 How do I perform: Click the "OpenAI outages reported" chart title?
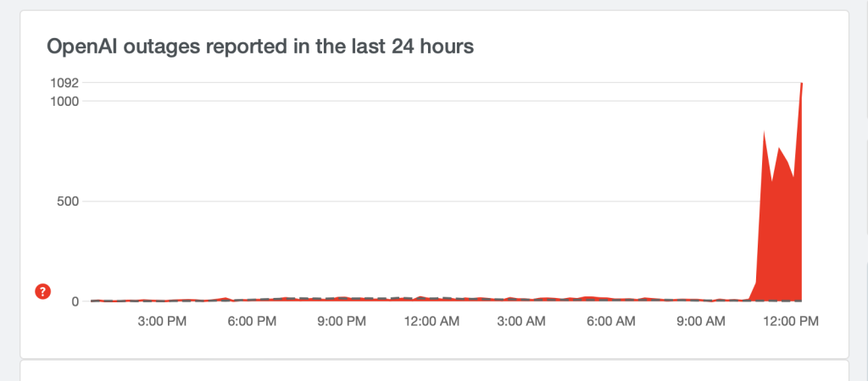point(260,47)
